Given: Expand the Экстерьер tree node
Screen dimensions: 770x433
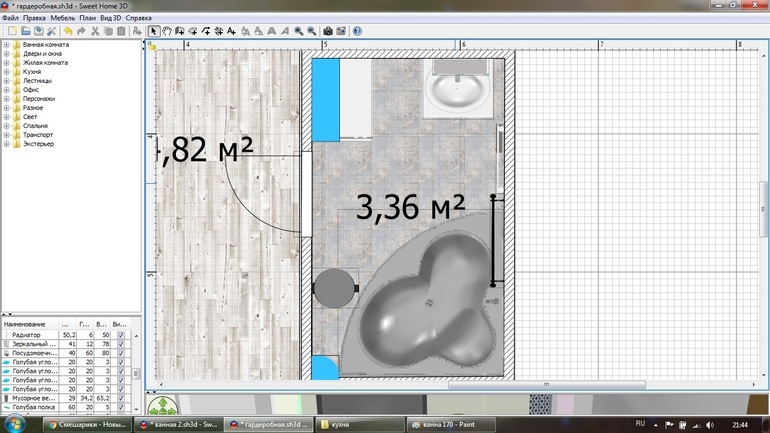Looking at the screenshot, I should (x=6, y=144).
